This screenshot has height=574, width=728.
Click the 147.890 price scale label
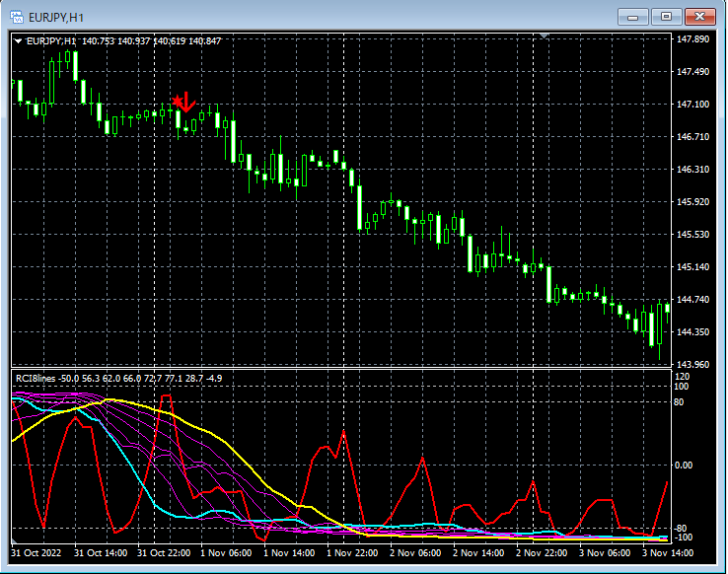pos(693,40)
